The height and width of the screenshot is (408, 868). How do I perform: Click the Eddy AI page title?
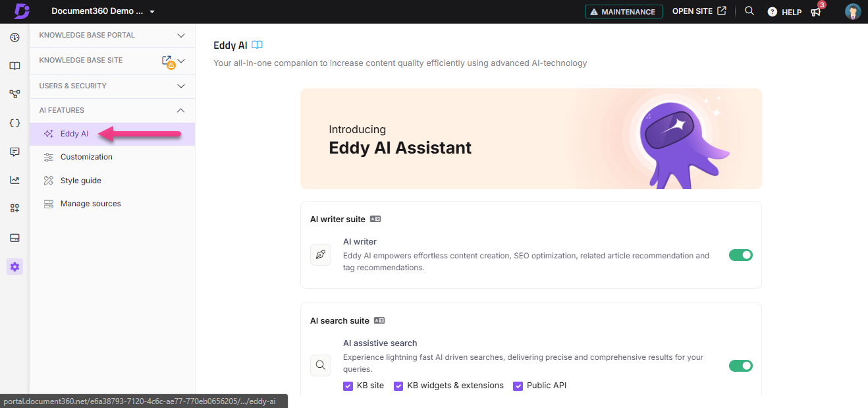click(x=231, y=45)
